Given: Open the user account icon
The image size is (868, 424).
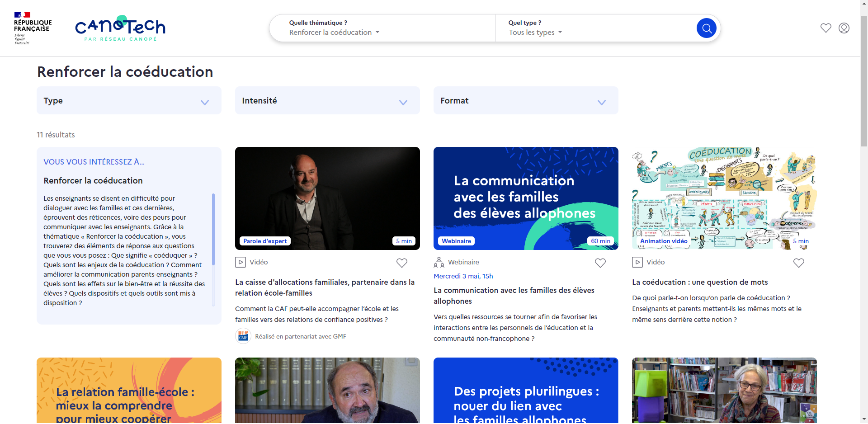Looking at the screenshot, I should [844, 28].
